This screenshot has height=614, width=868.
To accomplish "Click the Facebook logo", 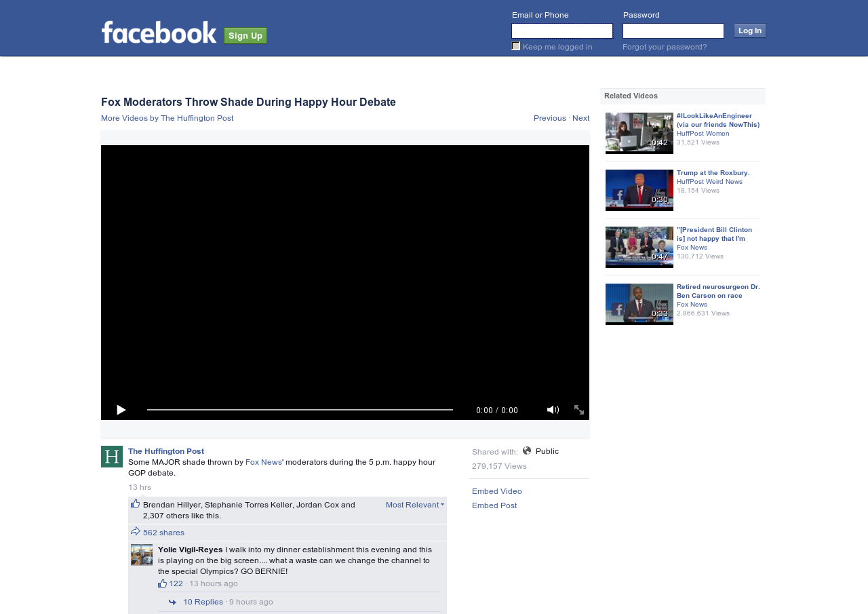I will (x=159, y=33).
